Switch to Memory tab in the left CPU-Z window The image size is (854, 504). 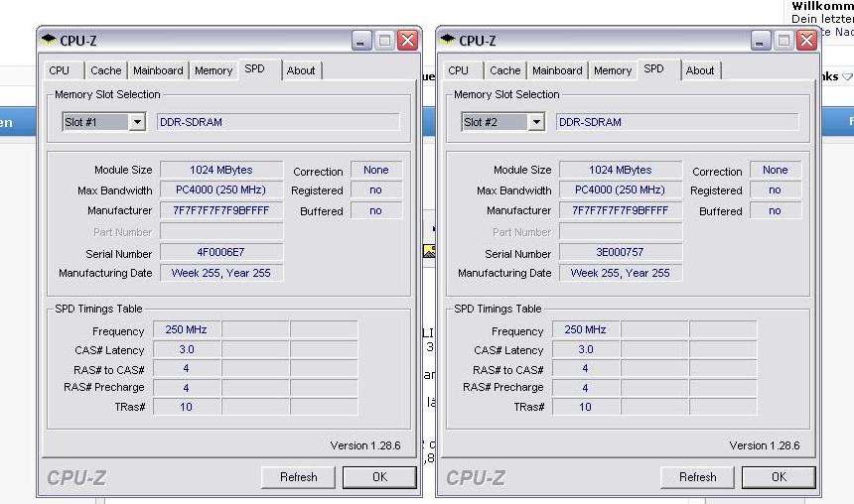click(x=213, y=70)
